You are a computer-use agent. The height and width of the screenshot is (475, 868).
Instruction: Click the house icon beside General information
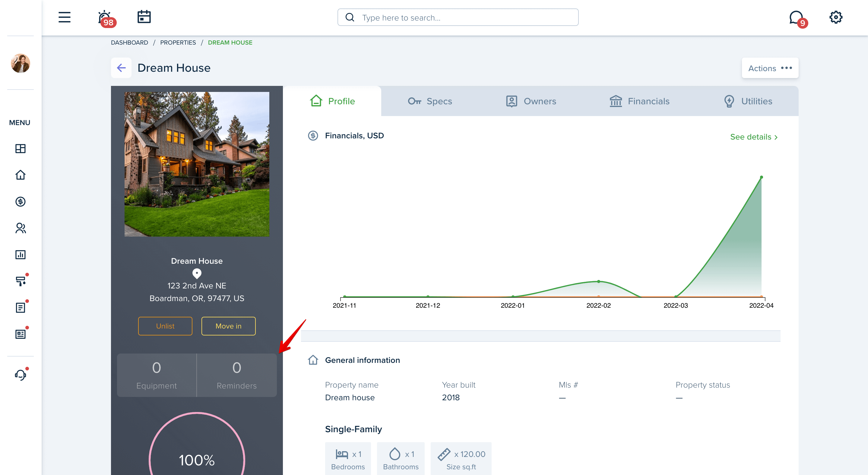313,360
